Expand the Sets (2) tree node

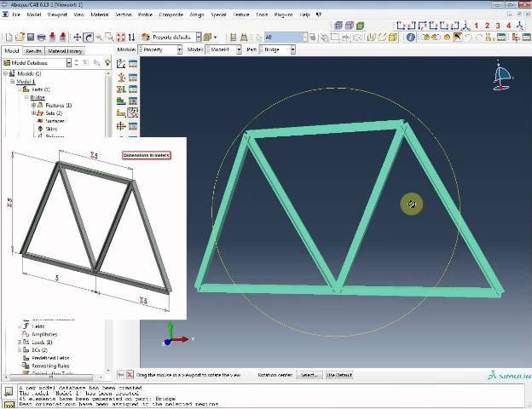point(35,112)
